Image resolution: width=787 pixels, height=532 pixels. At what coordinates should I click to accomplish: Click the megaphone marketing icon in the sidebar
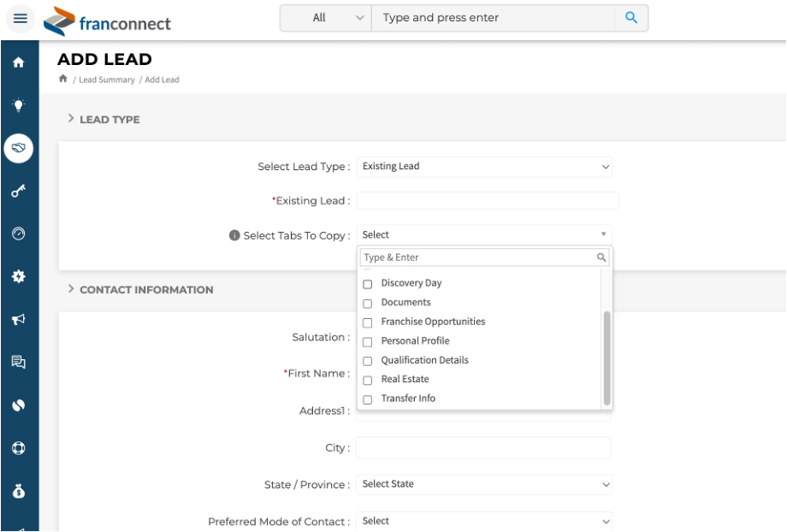tap(19, 319)
